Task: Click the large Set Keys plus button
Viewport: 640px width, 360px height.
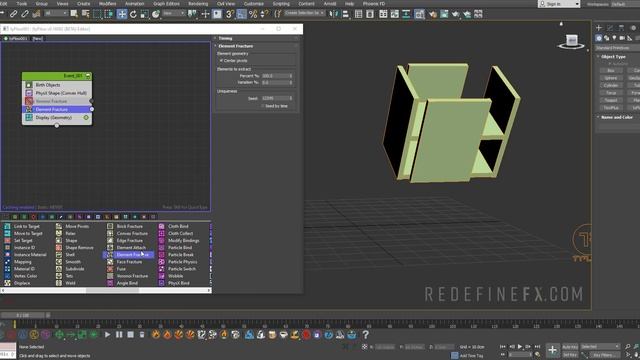Action: tap(552, 350)
